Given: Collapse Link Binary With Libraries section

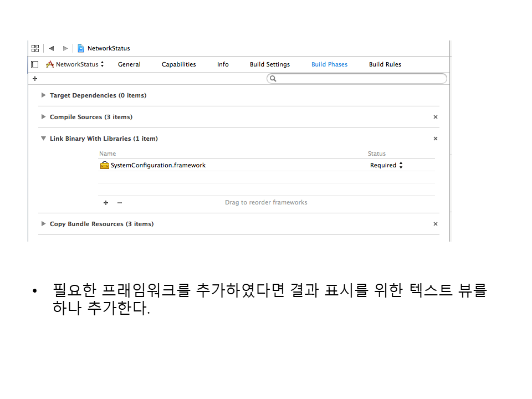Looking at the screenshot, I should click(44, 139).
